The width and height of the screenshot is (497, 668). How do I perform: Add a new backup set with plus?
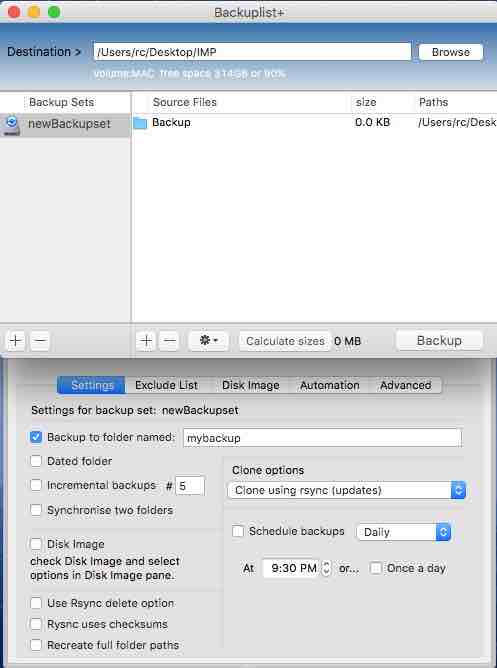tap(16, 341)
